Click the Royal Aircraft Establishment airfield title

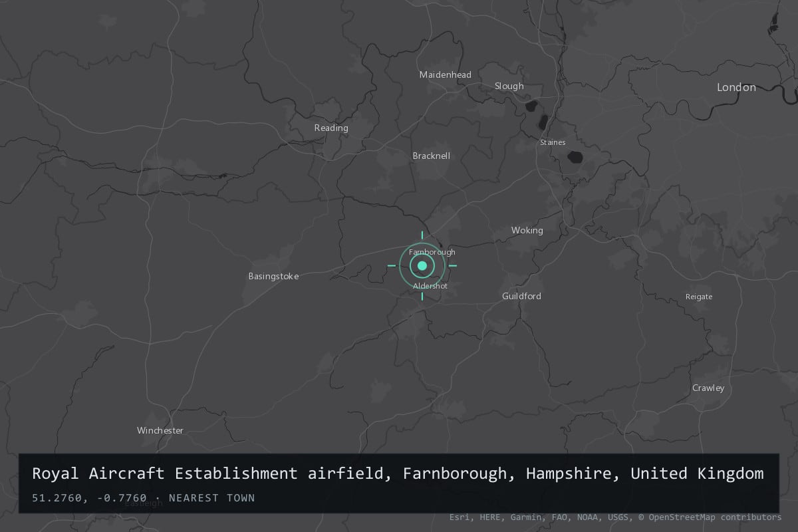398,473
